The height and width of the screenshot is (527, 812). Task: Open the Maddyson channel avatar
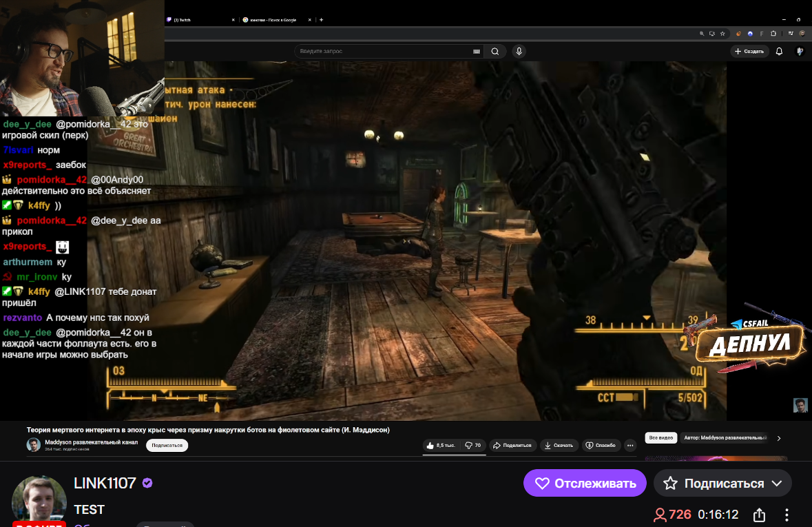[34, 444]
